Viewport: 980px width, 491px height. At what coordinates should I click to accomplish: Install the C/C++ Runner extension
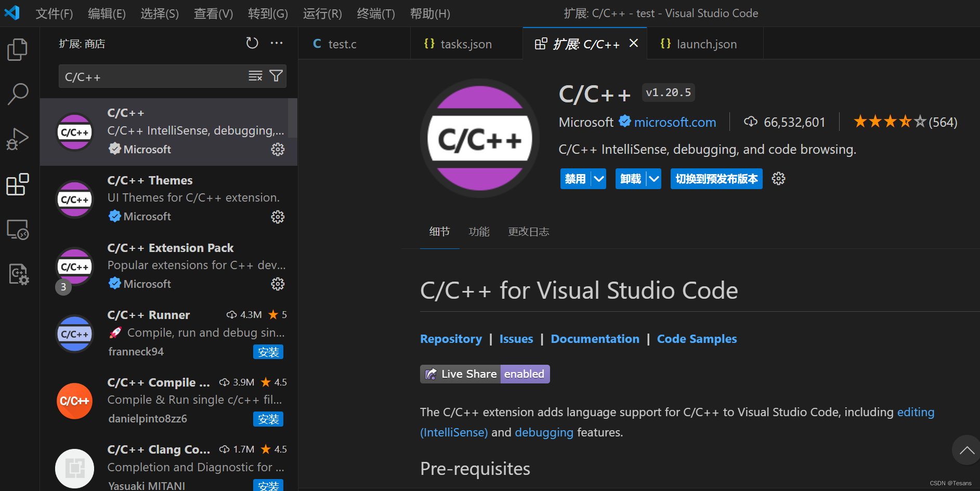coord(268,352)
